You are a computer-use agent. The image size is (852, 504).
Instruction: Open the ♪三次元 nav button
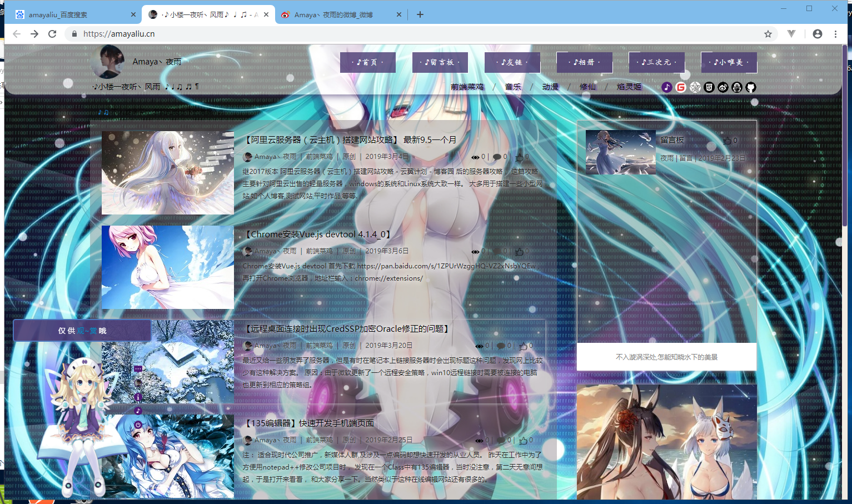[657, 62]
